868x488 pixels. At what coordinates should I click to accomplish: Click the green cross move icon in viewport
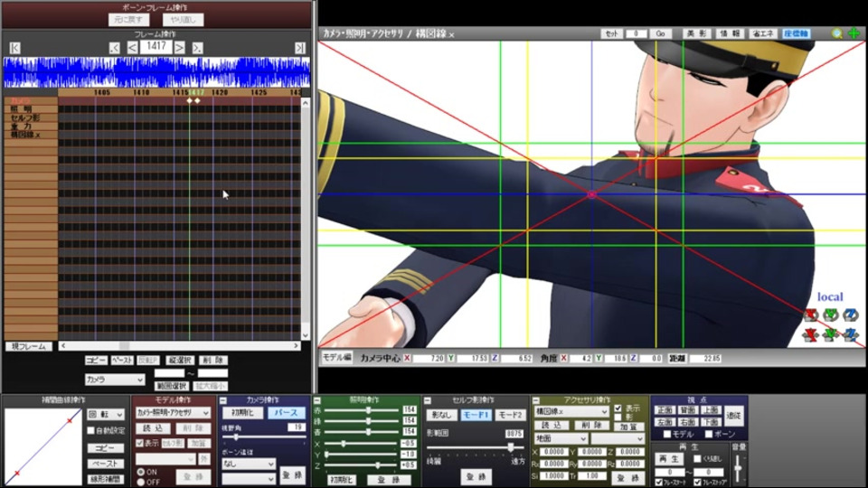point(854,33)
